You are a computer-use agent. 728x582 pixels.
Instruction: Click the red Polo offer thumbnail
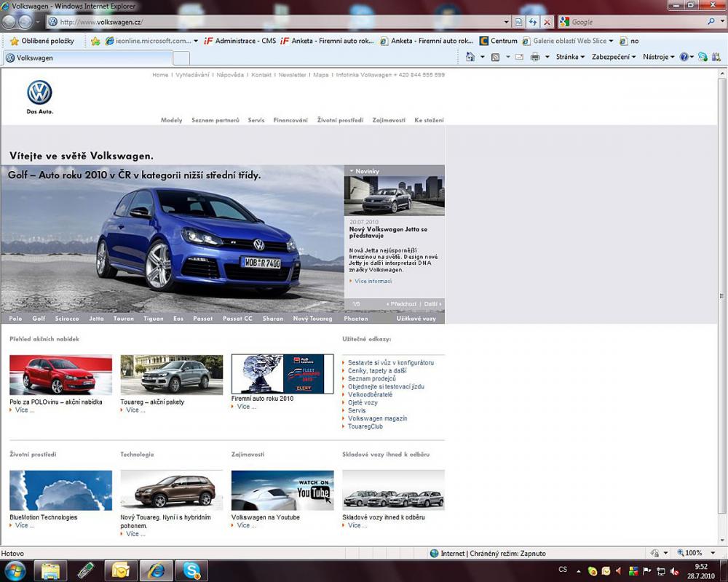pyautogui.click(x=61, y=375)
